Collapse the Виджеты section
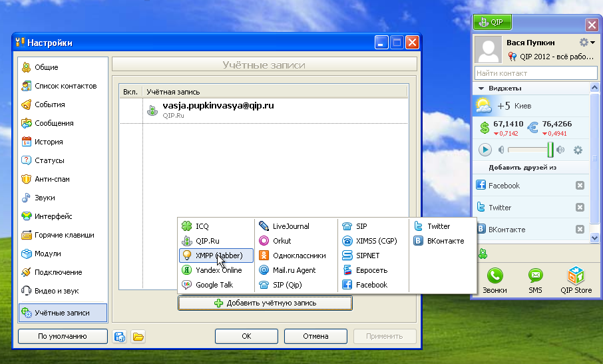The image size is (603, 364). point(481,89)
